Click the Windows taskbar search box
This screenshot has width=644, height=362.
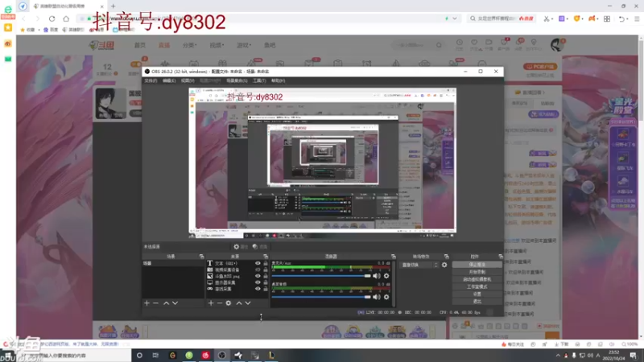coord(73,356)
